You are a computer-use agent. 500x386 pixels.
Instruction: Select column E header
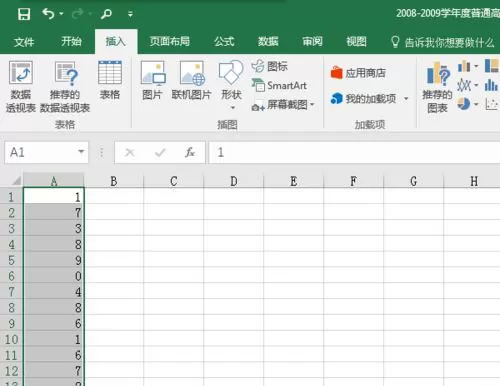[294, 181]
